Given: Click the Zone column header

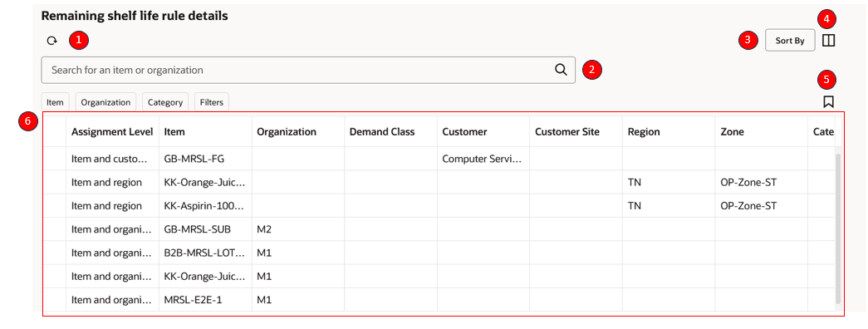Looking at the screenshot, I should click(x=762, y=132).
